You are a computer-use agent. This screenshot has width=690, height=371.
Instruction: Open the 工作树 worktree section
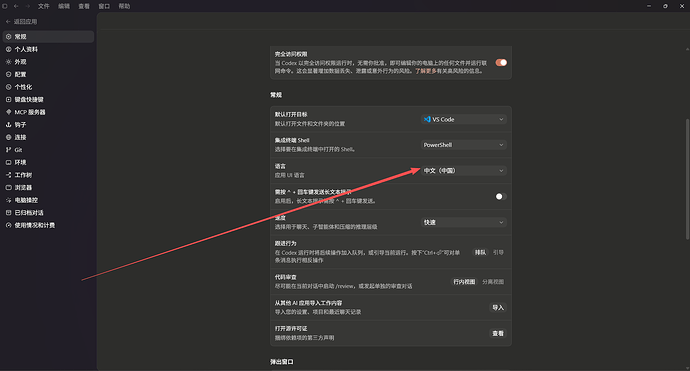[x=48, y=175]
